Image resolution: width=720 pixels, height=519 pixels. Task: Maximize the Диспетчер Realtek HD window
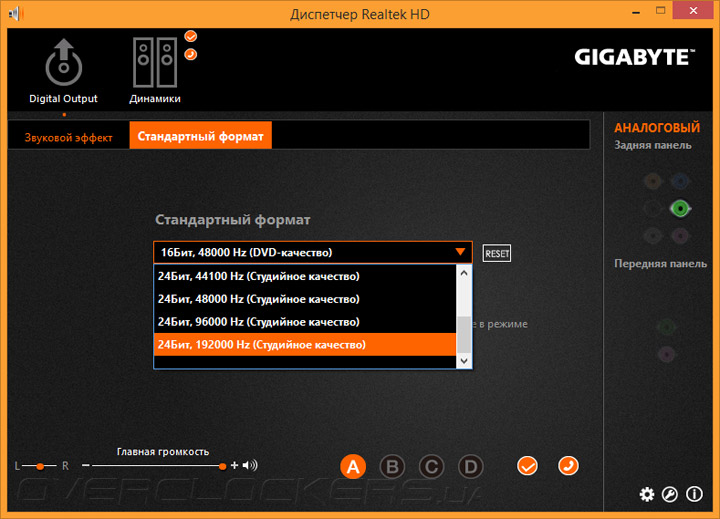coord(660,11)
